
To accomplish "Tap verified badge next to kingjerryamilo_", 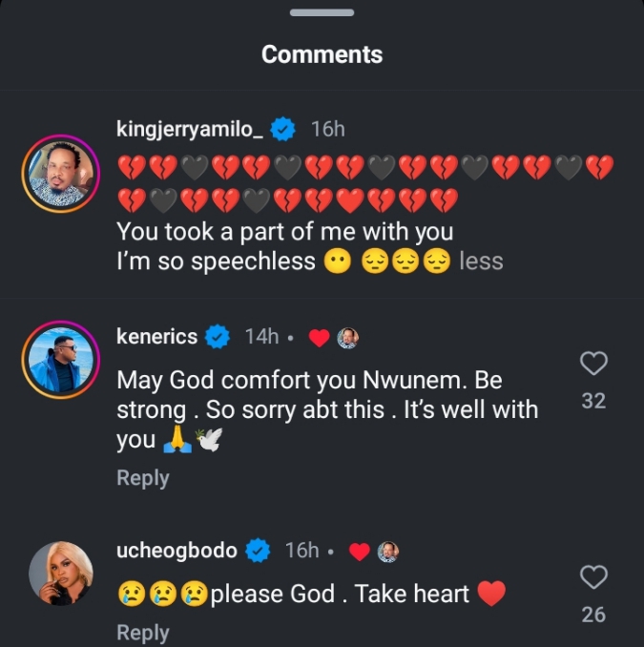I will tap(284, 129).
